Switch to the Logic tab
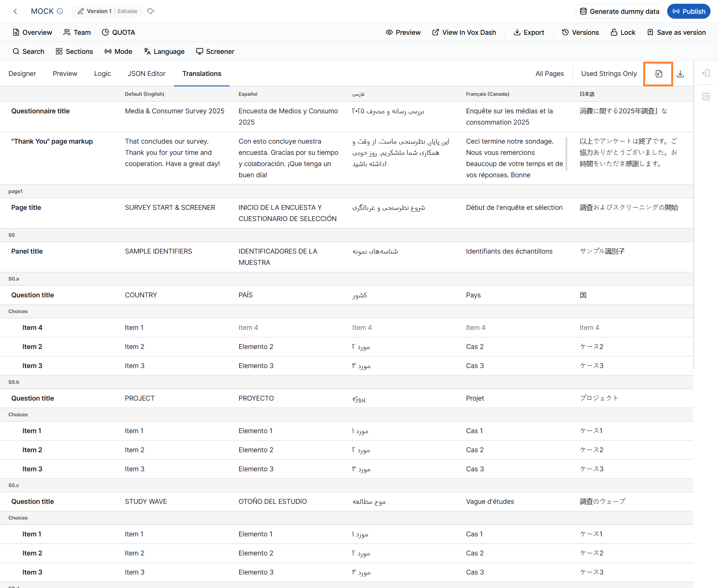Screen dimensions: 718x588 pos(102,74)
